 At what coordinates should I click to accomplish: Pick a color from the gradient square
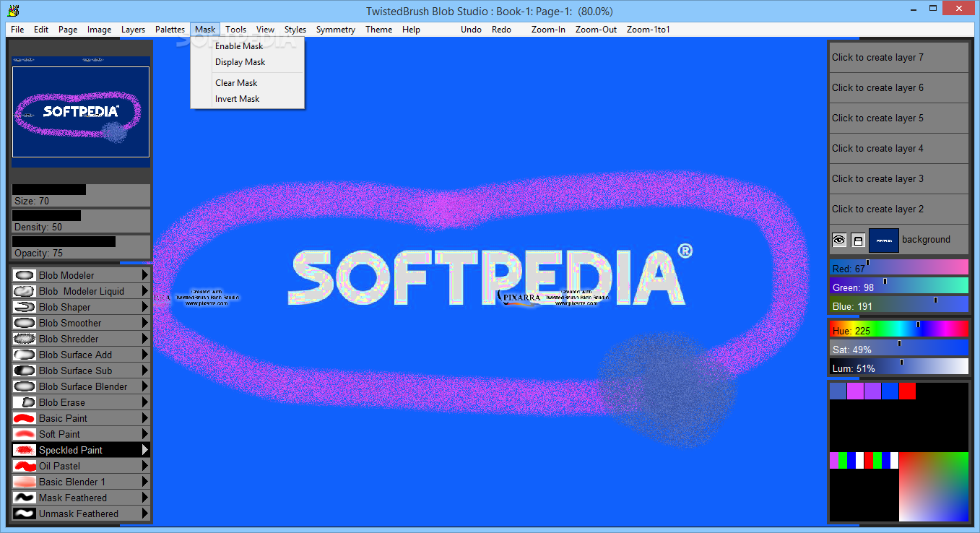[934, 487]
